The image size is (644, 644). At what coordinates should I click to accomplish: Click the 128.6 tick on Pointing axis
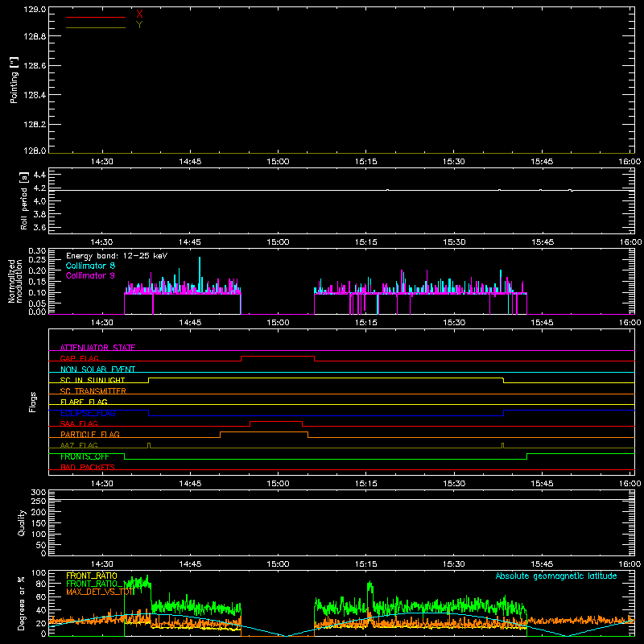[x=35, y=66]
